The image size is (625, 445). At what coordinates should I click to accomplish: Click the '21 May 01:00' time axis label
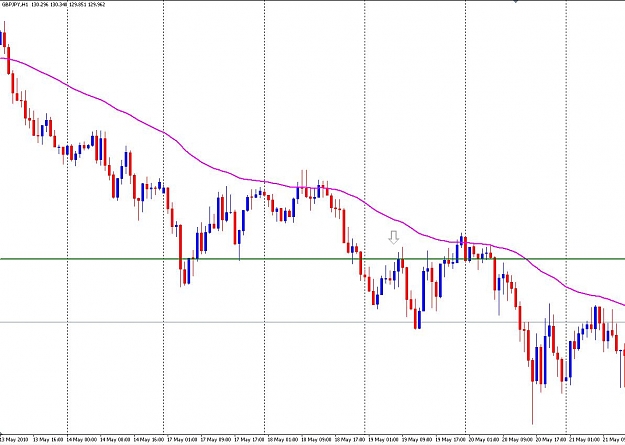584,440
